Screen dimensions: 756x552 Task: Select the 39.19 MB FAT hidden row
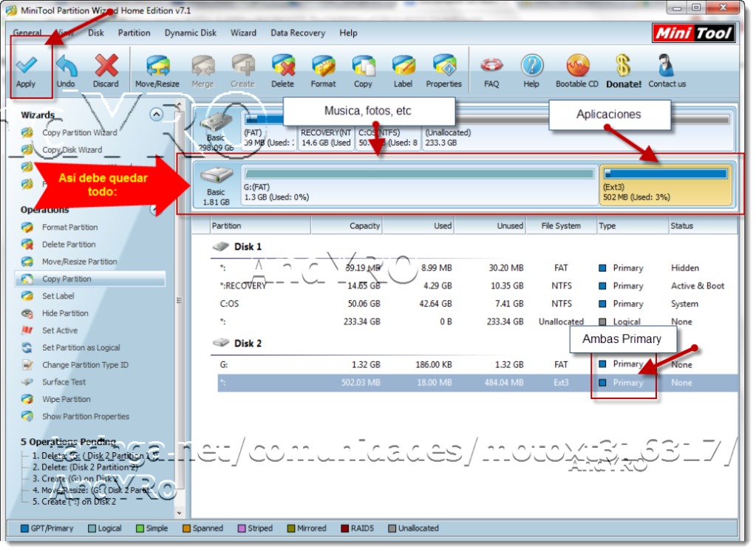click(x=477, y=268)
